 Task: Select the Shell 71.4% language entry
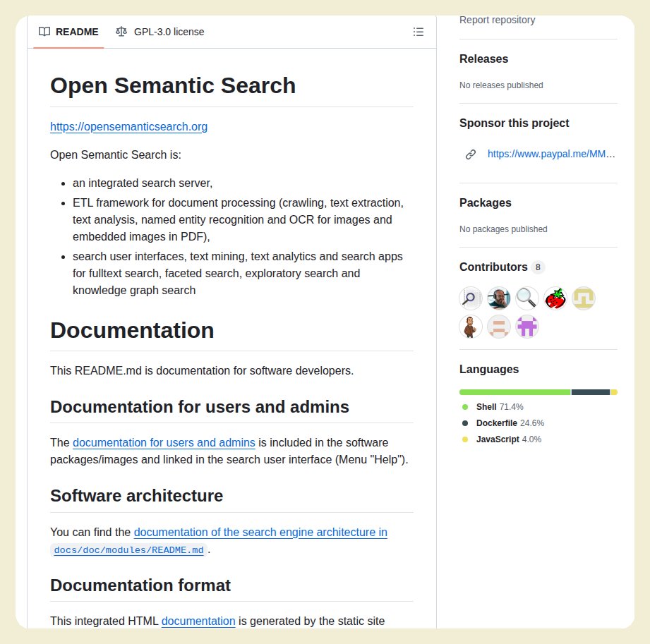(x=493, y=407)
